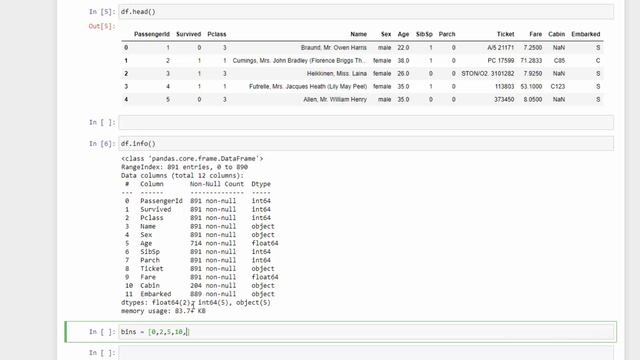
Task: Click the Sex column header
Action: pos(386,34)
